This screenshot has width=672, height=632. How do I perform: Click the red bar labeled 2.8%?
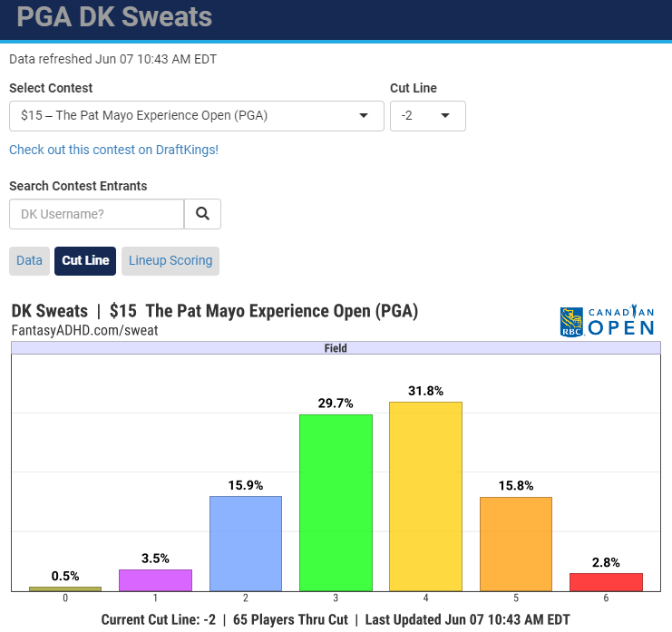click(607, 582)
